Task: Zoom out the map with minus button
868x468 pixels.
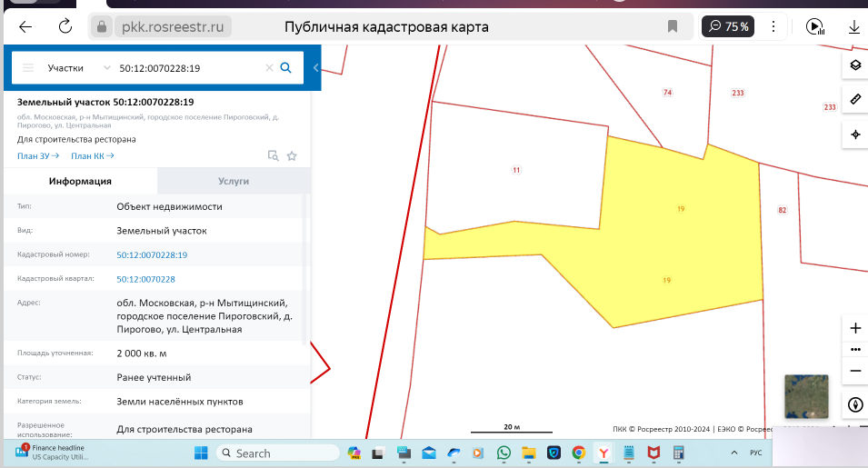Action: (x=854, y=371)
